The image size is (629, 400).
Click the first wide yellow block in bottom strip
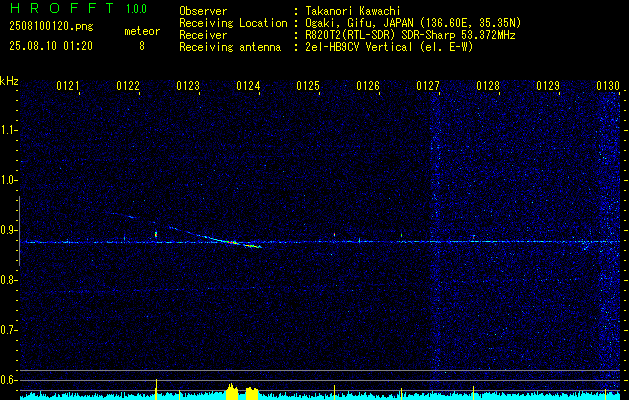(x=231, y=392)
